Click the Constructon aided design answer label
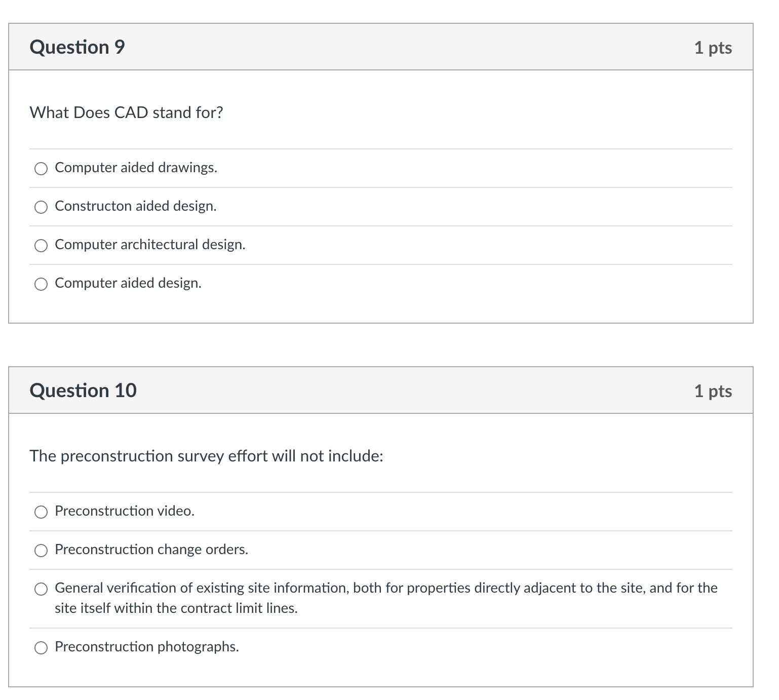The image size is (779, 700). click(135, 206)
